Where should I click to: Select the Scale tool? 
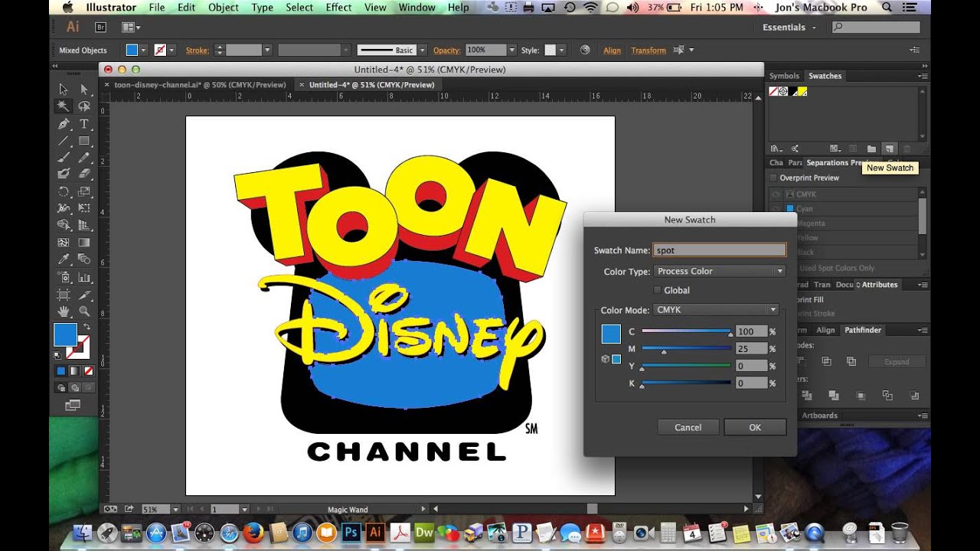(x=84, y=192)
